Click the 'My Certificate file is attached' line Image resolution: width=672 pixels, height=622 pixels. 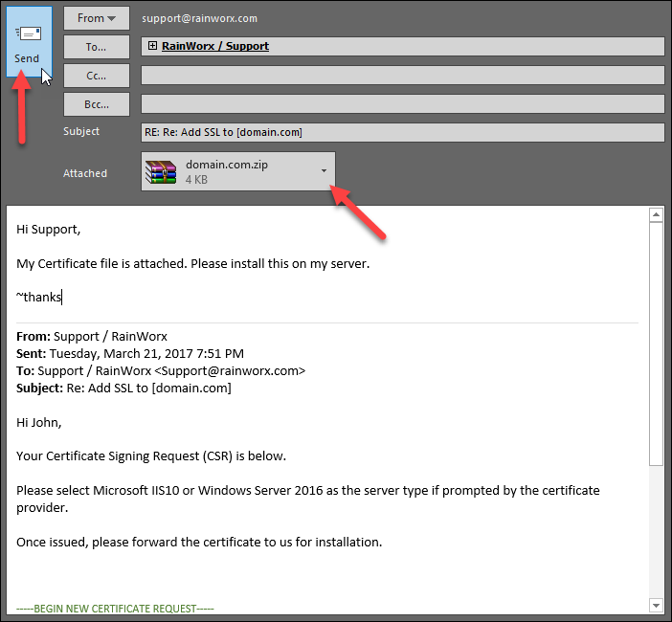(192, 264)
